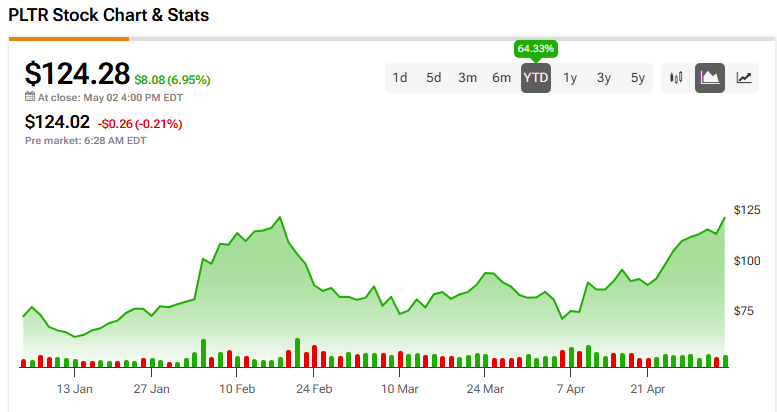
Task: Click the $124.02 pre-market price
Action: 57,122
